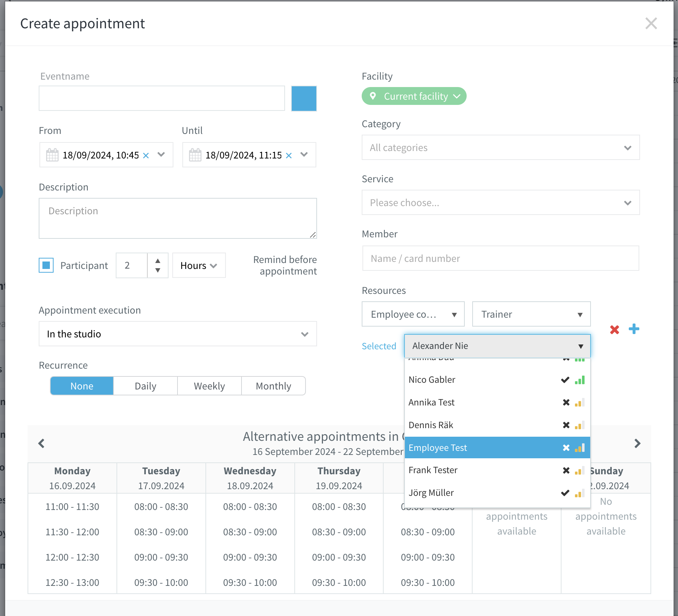Close the Create appointment dialog
The width and height of the screenshot is (678, 616).
coord(651,23)
